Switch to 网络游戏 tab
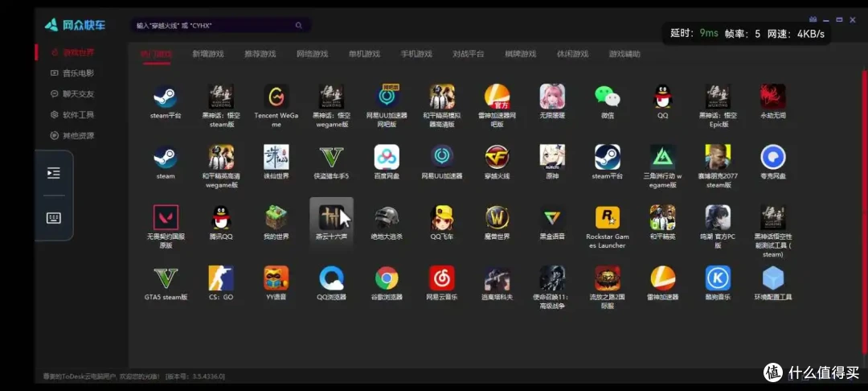The height and width of the screenshot is (391, 868). [312, 54]
